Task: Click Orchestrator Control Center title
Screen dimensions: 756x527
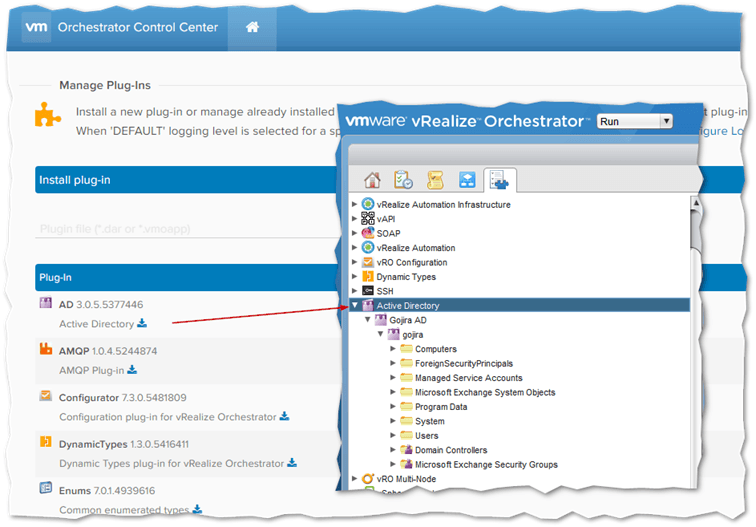Action: click(x=138, y=27)
